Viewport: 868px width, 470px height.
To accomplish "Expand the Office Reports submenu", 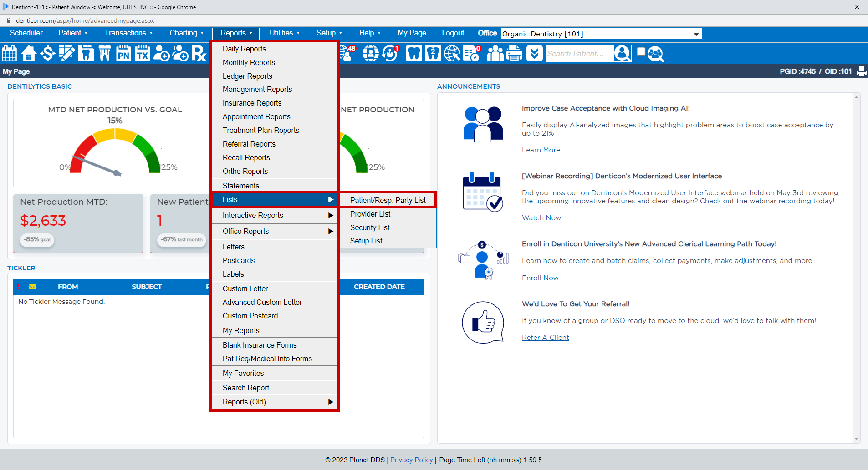I will pos(275,231).
